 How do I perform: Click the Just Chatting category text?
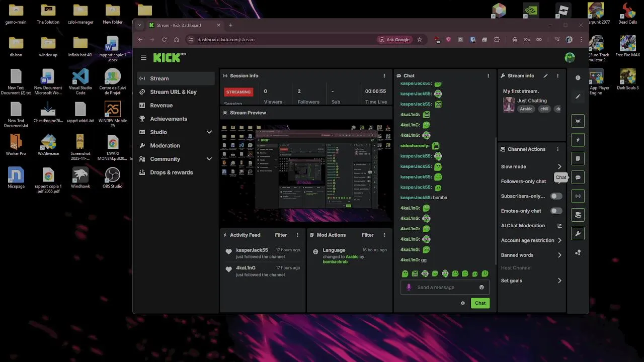532,101
